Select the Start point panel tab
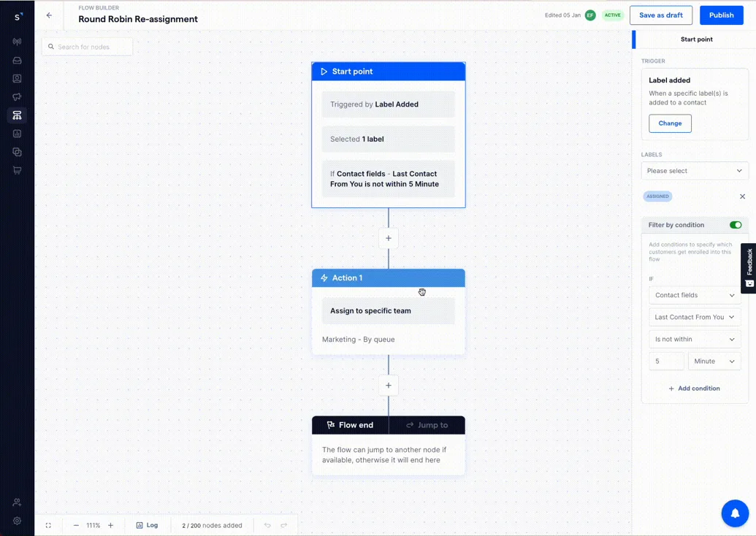756x536 pixels. (696, 39)
